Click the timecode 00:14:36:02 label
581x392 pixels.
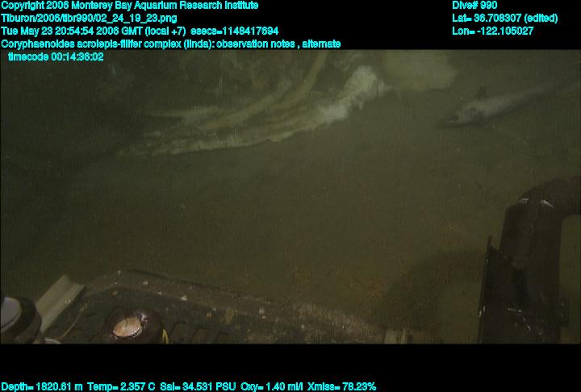pos(55,56)
